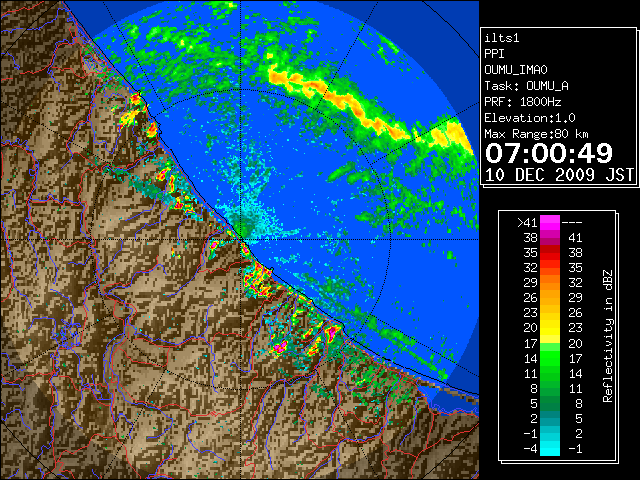Click the 07:00:49 timestamp
This screenshot has height=480, width=640.
(549, 153)
